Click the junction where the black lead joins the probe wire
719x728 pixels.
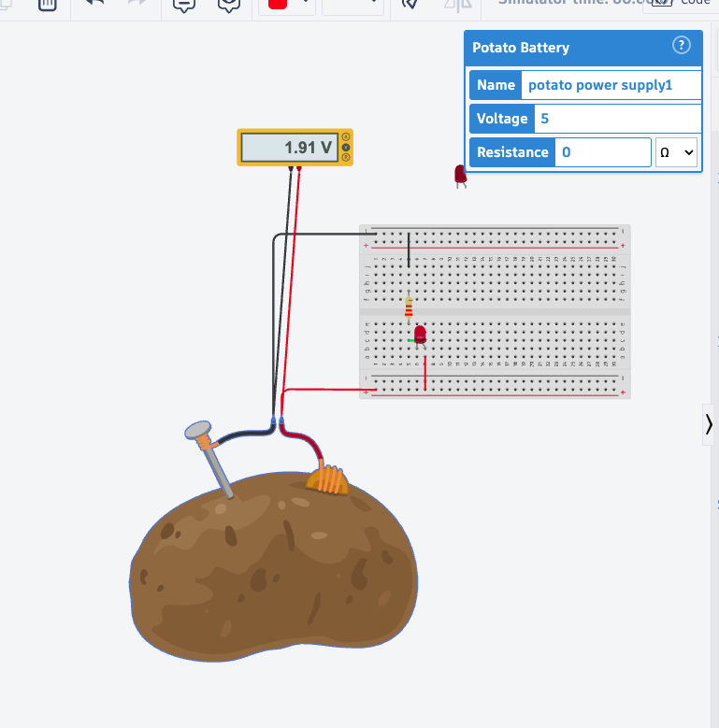273,421
